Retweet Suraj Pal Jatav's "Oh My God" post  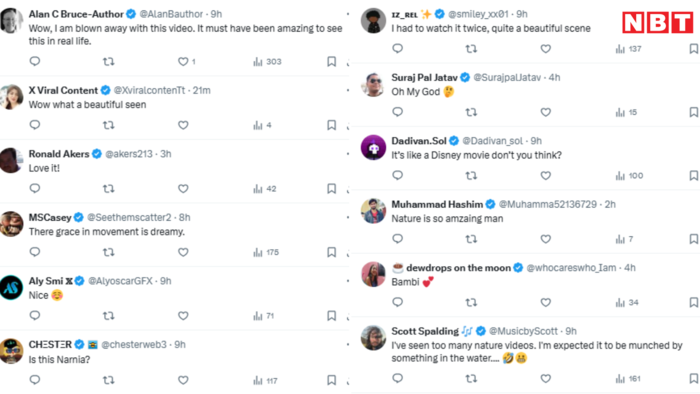coord(471,112)
